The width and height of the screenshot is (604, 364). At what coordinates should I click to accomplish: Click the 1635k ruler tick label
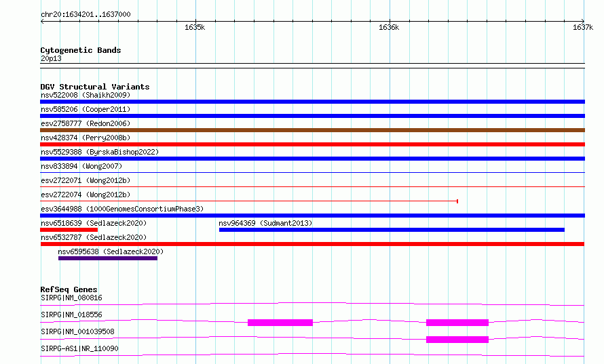[x=195, y=27]
